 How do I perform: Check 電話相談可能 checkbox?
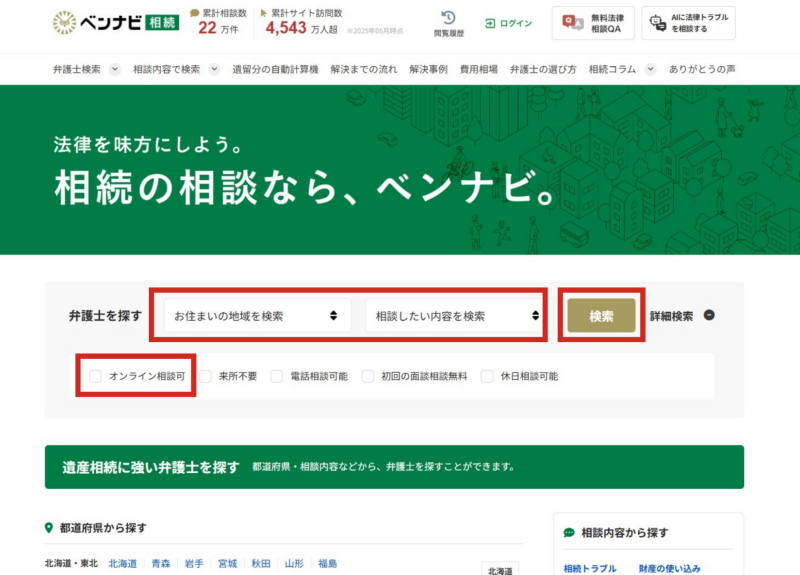[x=277, y=377]
